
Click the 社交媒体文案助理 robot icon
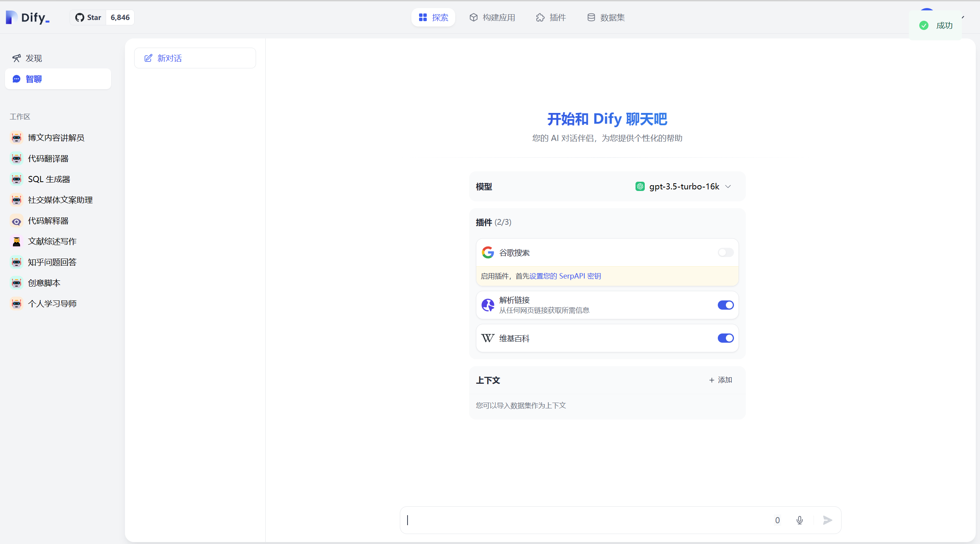tap(16, 200)
